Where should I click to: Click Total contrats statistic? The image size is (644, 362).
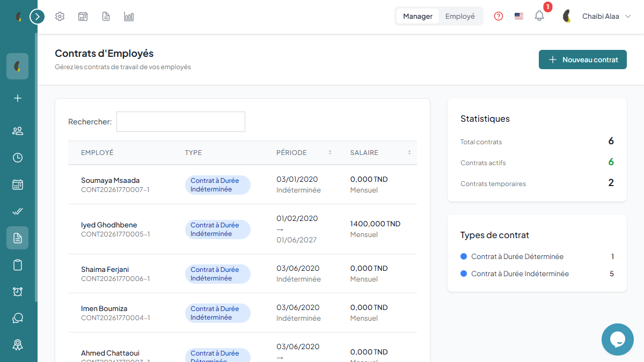537,142
